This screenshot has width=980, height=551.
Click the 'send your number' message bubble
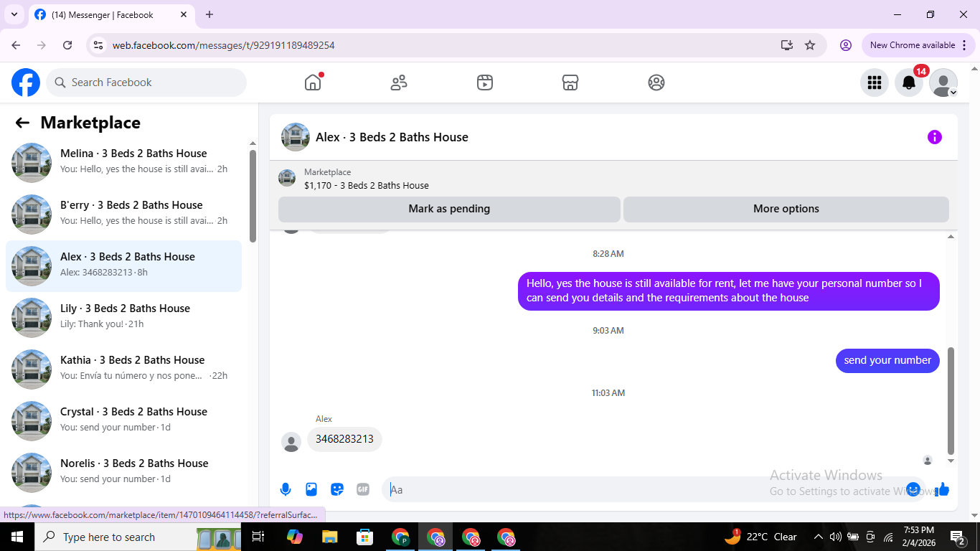tap(887, 360)
